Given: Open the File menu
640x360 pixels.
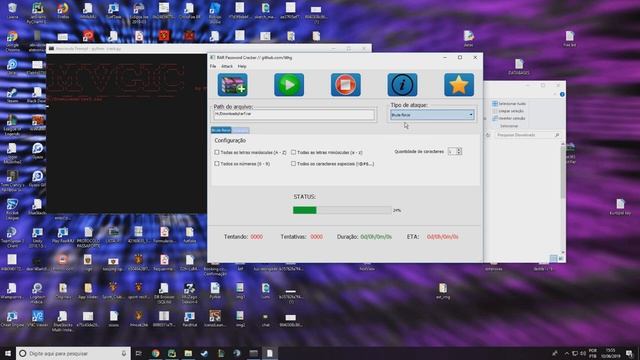Looking at the screenshot, I should 213,66.
